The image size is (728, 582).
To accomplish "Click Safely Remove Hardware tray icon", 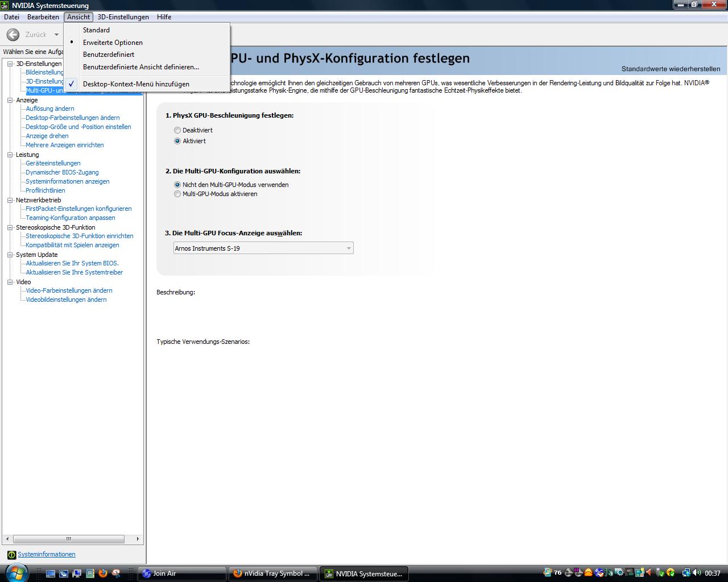I will click(660, 573).
